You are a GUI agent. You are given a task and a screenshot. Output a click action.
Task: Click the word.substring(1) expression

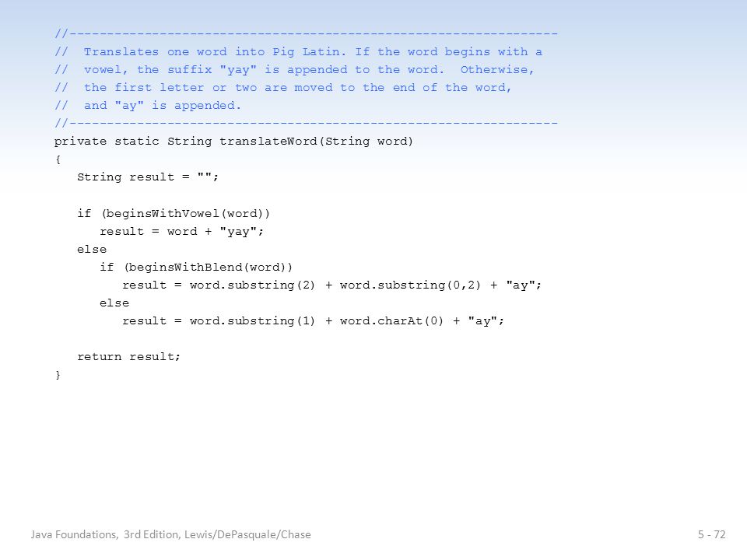pos(252,321)
